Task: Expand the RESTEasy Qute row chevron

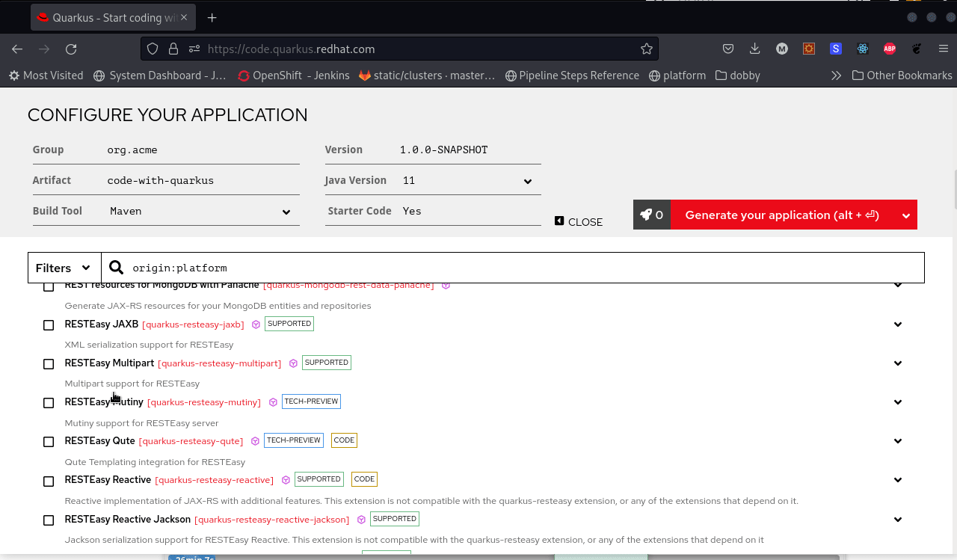Action: click(x=898, y=441)
